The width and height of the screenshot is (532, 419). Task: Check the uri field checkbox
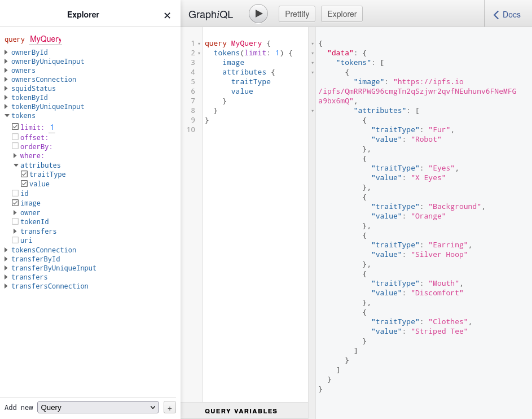(15, 240)
